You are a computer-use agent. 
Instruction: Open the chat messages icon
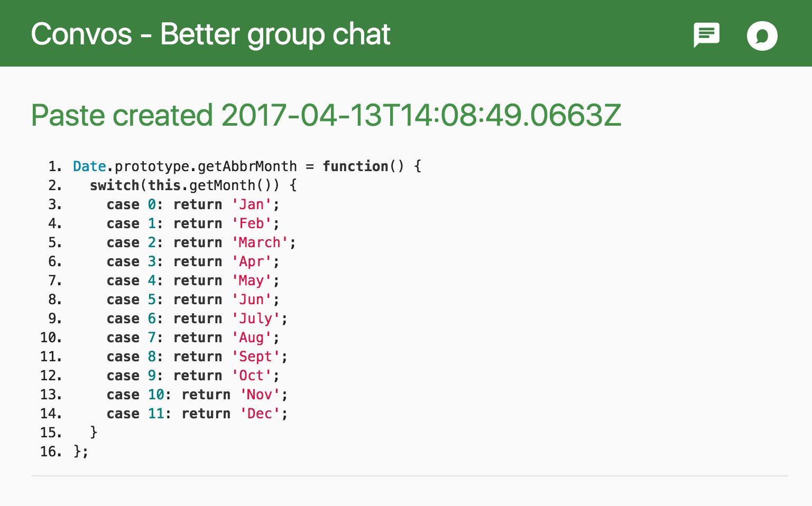pyautogui.click(x=706, y=35)
